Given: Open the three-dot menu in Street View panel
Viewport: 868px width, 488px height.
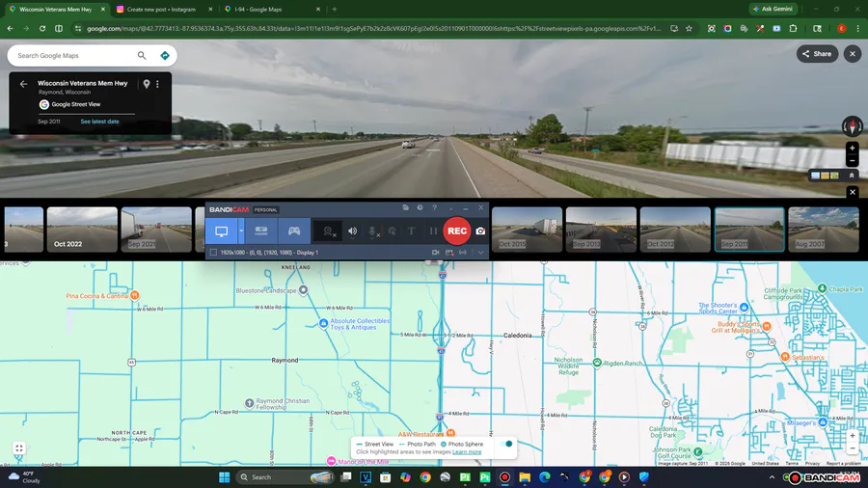Looking at the screenshot, I should coord(158,84).
